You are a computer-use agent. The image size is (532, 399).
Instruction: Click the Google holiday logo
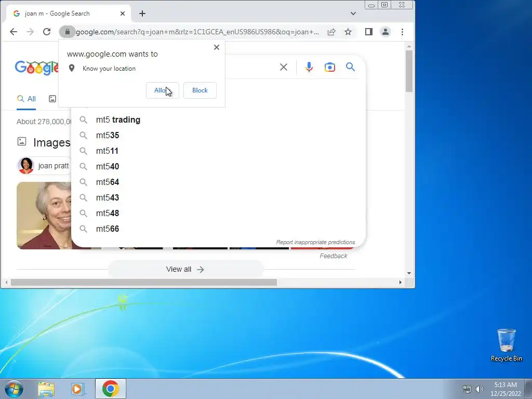pos(37,68)
